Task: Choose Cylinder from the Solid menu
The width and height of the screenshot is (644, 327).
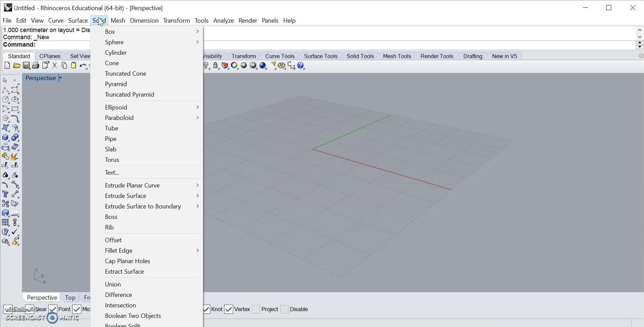Action: tap(116, 52)
